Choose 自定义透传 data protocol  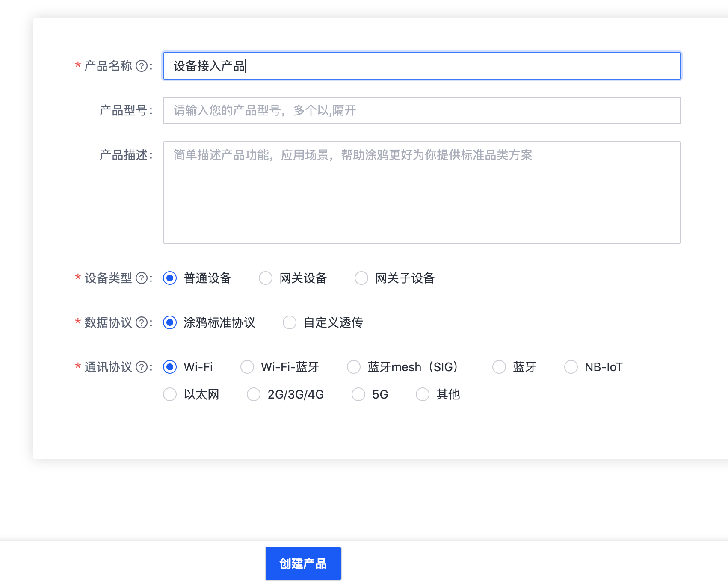point(290,322)
